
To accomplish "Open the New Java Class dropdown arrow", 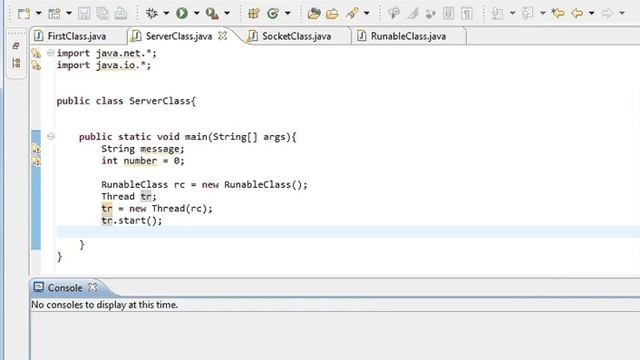I will point(288,13).
